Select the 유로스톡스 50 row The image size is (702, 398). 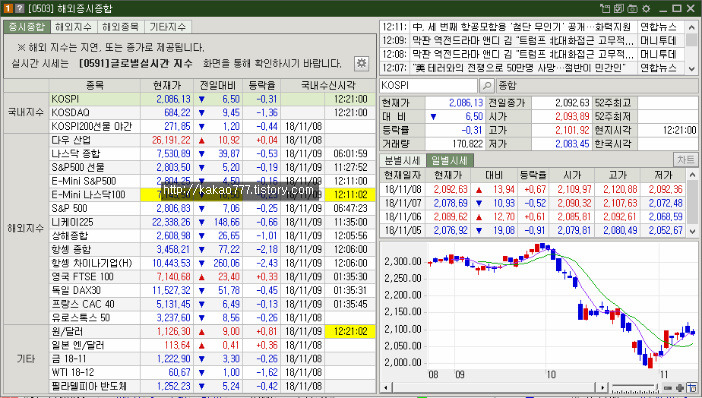[212, 318]
